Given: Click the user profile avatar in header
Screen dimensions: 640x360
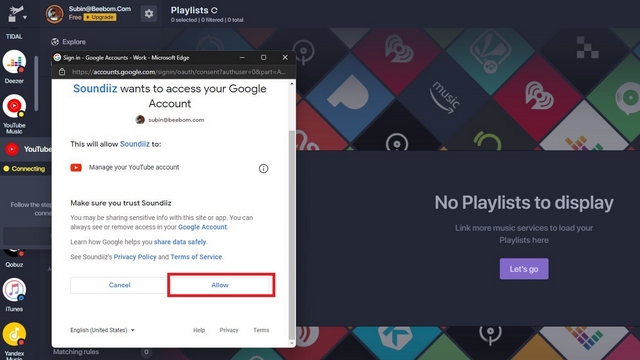Looking at the screenshot, I should (54, 14).
